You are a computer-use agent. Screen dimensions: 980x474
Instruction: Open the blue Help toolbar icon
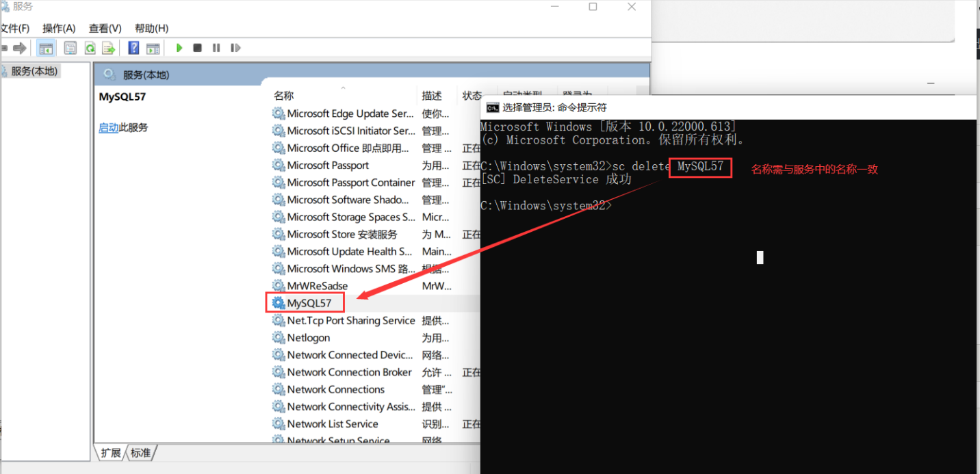pos(134,48)
